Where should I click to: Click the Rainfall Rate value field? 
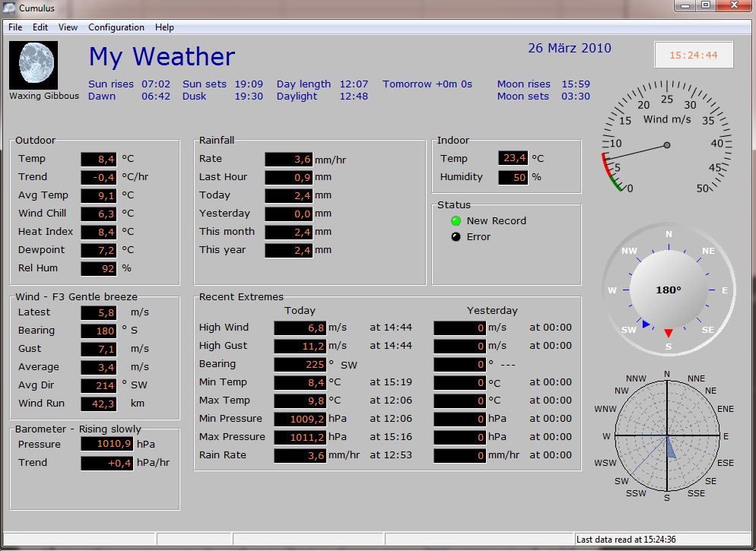click(289, 159)
